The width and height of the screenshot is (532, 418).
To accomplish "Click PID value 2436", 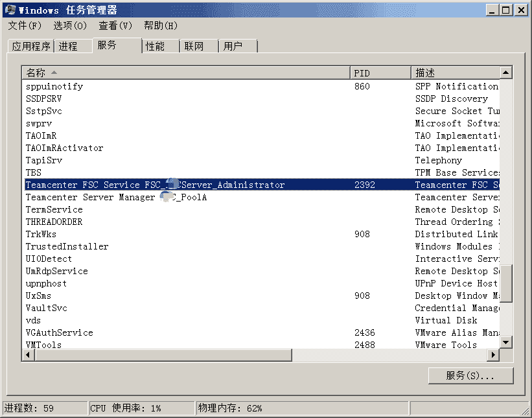I will tap(365, 332).
